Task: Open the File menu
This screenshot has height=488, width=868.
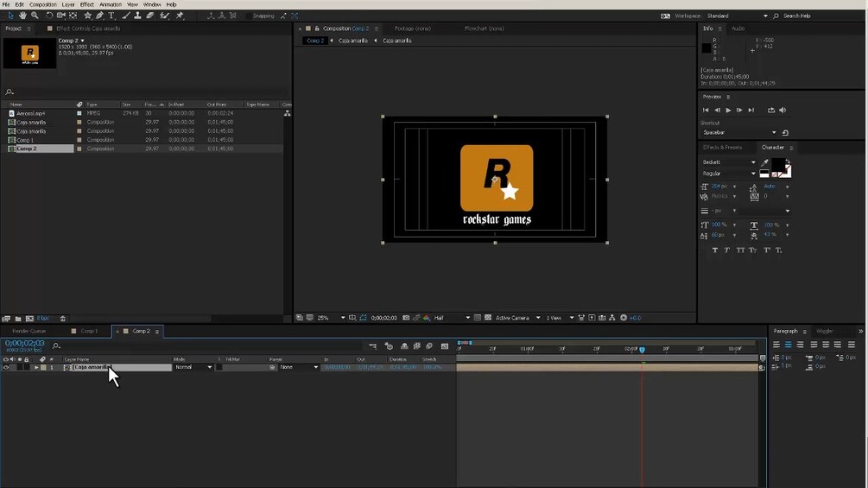Action: (x=6, y=4)
